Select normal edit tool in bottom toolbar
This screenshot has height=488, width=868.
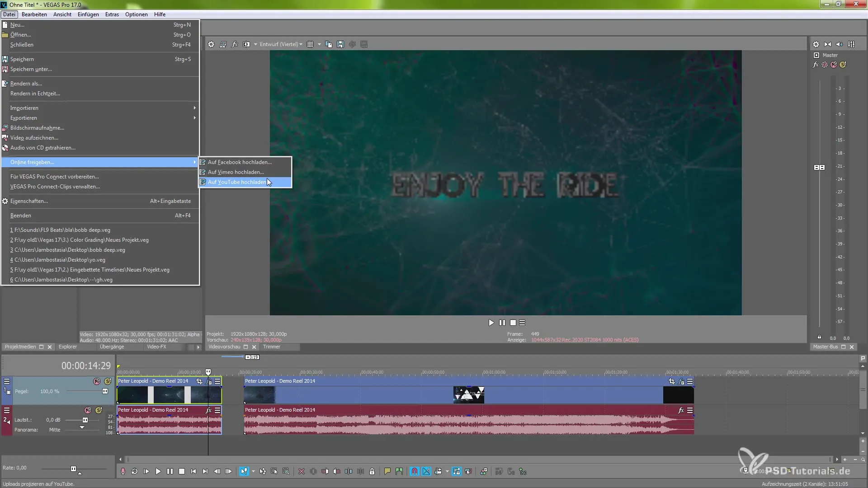point(244,471)
